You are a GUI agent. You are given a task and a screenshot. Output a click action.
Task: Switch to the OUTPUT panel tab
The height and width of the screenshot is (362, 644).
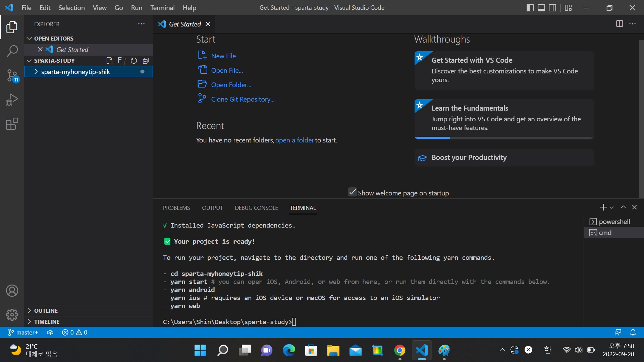click(x=212, y=208)
